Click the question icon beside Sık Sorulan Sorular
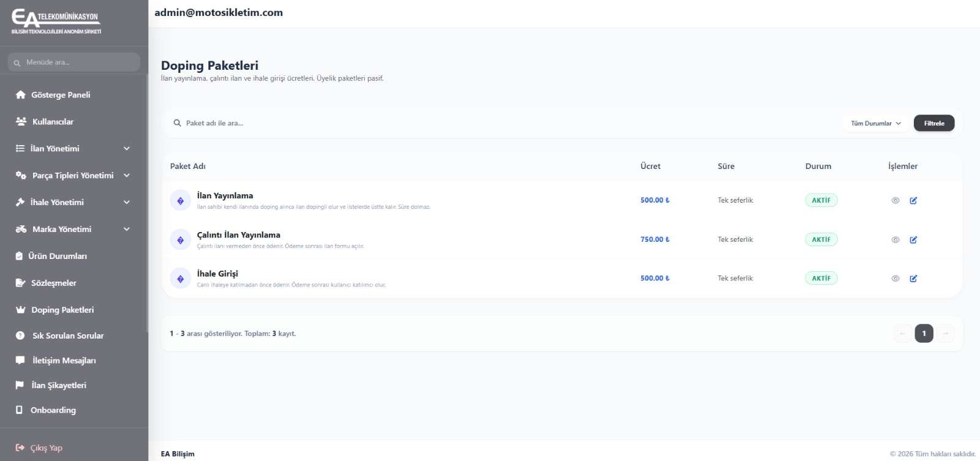Viewport: 980px width, 461px height. point(20,335)
